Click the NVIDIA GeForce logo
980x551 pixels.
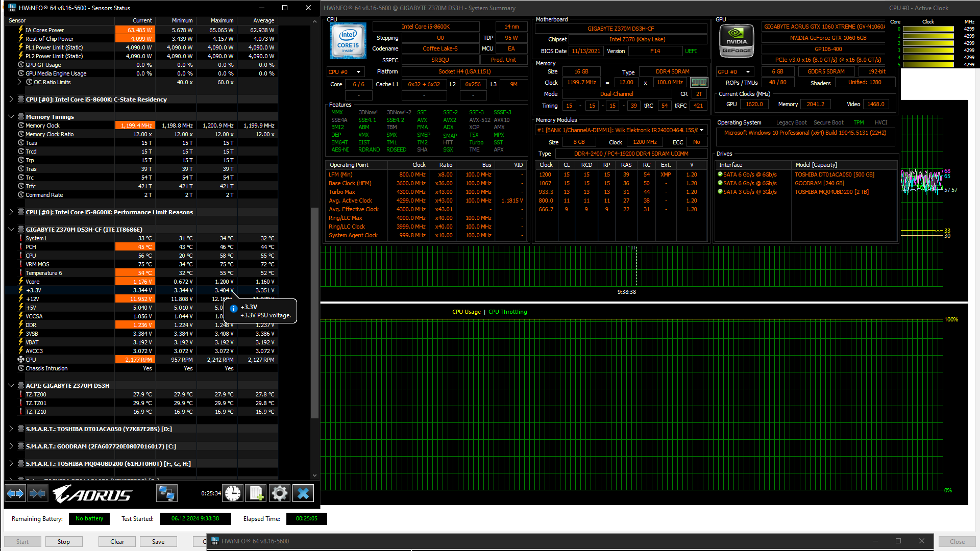coord(737,41)
